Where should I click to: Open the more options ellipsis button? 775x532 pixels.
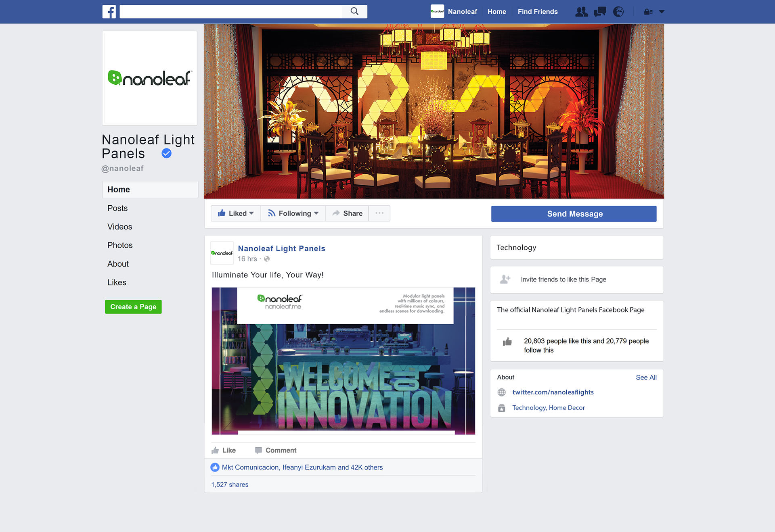click(x=379, y=213)
